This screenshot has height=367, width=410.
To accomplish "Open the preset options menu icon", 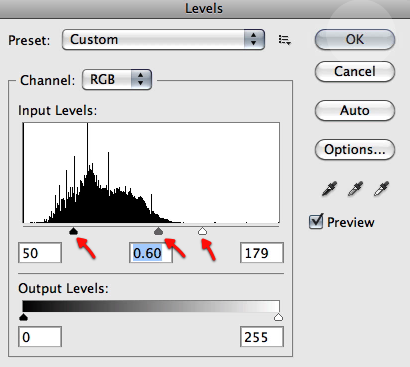I will (285, 40).
